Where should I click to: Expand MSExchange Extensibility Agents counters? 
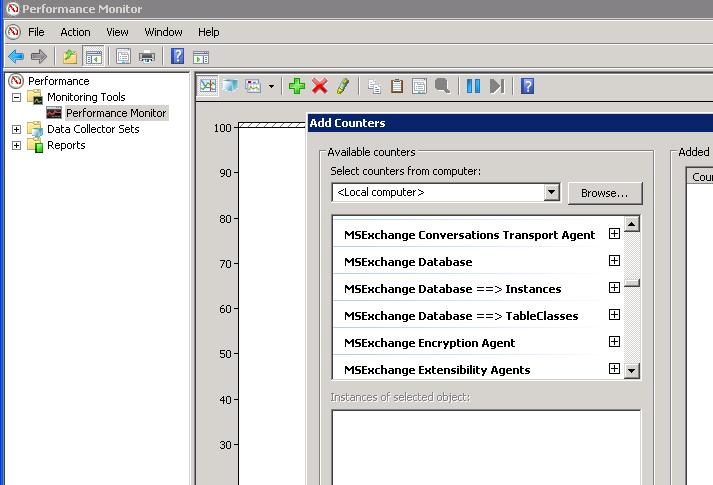(x=614, y=369)
